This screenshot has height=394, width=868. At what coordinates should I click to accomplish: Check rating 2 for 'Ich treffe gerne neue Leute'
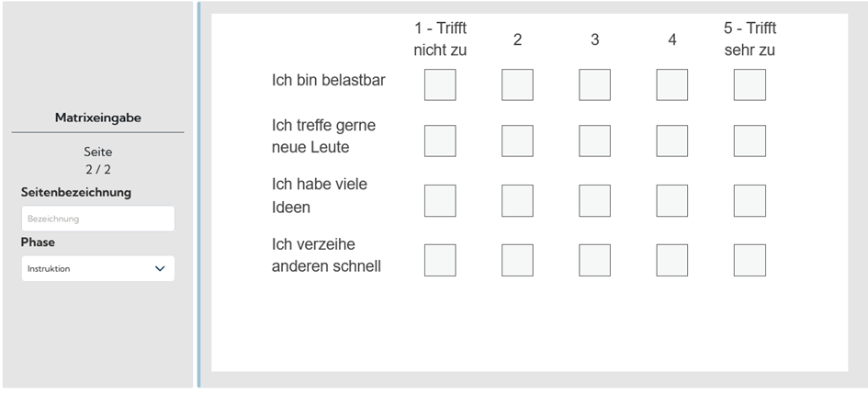[x=517, y=141]
